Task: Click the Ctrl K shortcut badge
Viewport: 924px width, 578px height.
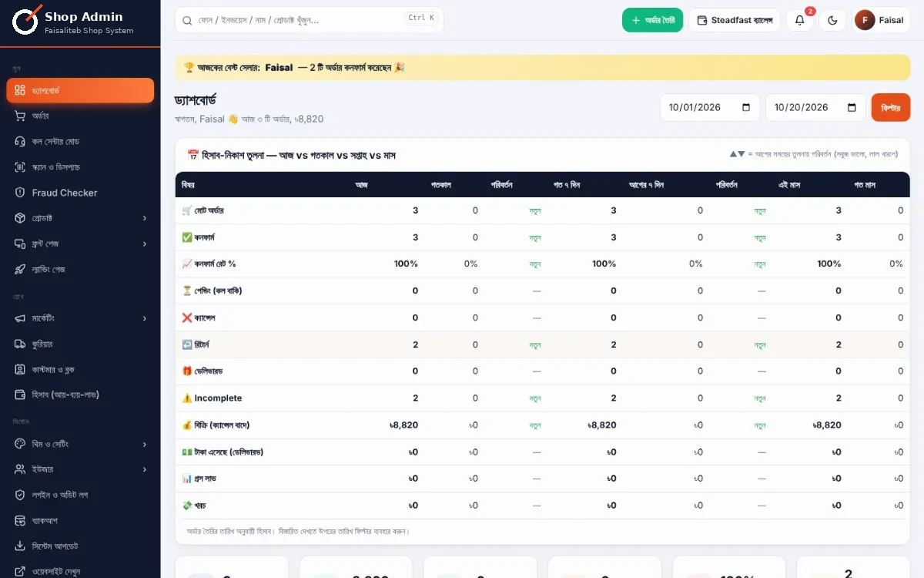Action: [x=421, y=18]
